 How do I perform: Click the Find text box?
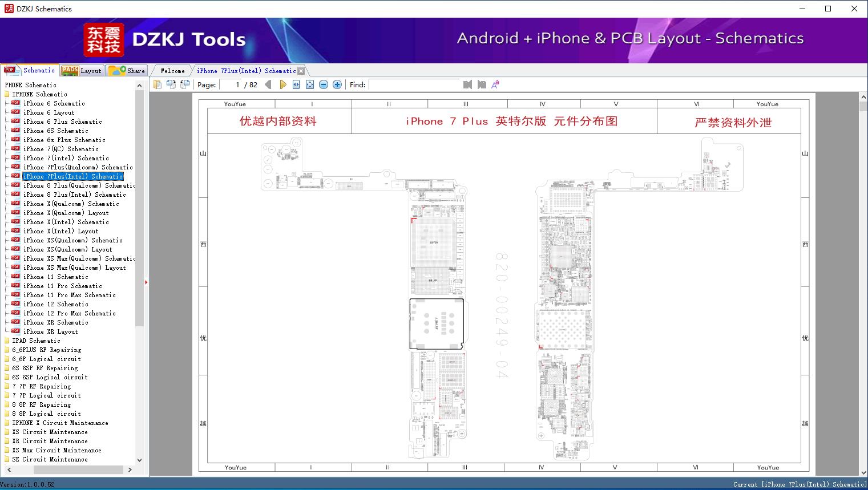point(414,84)
